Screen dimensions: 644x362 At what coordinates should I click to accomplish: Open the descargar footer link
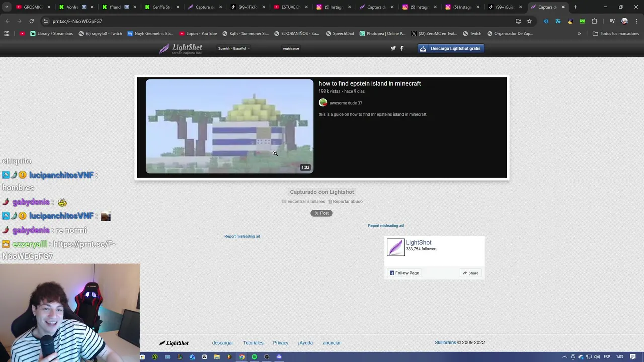point(223,343)
